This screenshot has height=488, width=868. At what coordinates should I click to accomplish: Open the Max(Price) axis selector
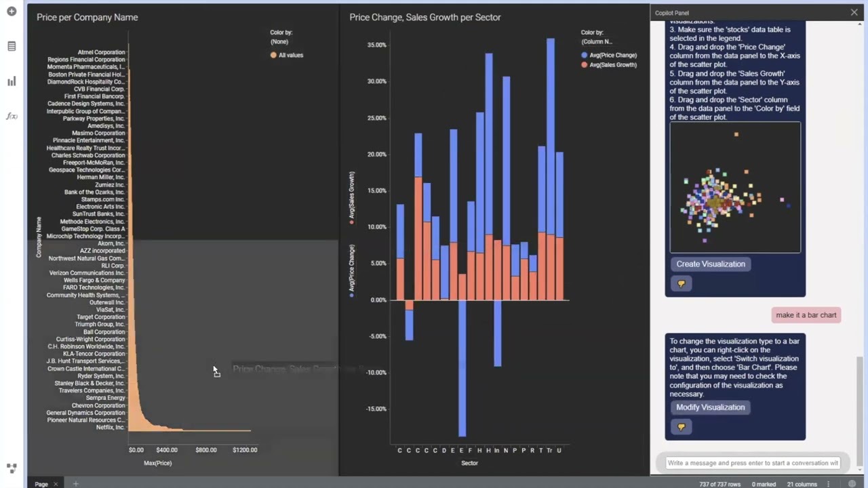click(157, 463)
